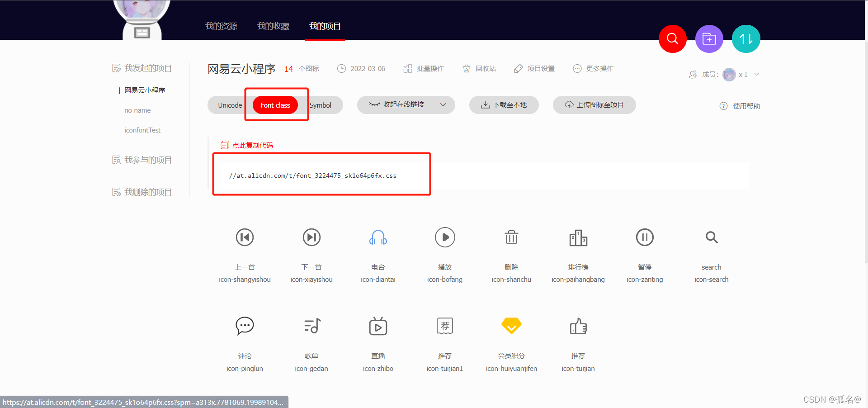Switch to Unicode mode
Image resolution: width=868 pixels, height=408 pixels.
pos(230,105)
